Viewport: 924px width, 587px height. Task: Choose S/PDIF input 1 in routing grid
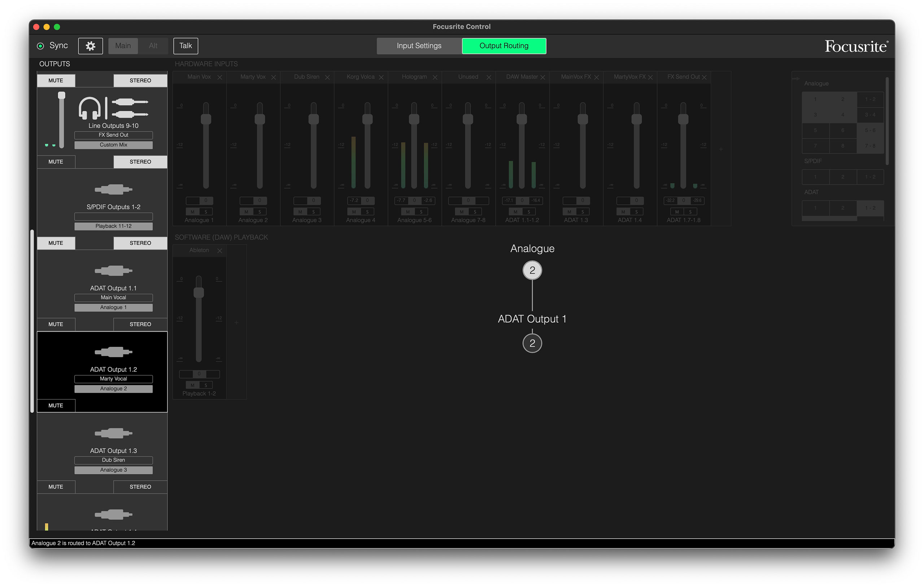pyautogui.click(x=815, y=177)
